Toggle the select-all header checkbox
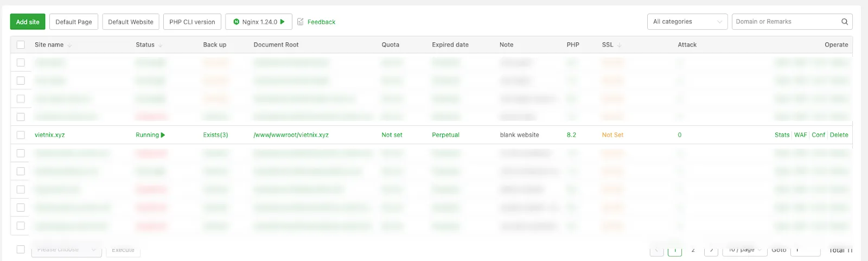Screen dimensions: 868x261 pyautogui.click(x=21, y=45)
